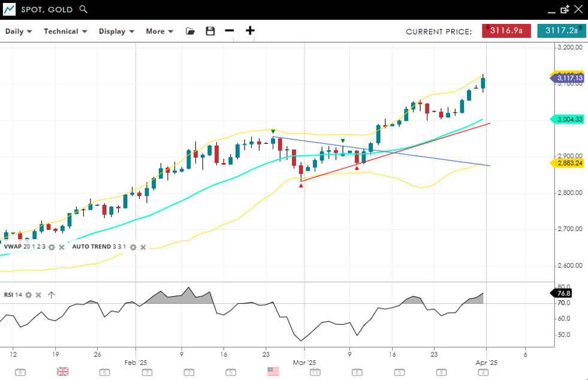Click the UK flag event marker on timeline
Screen dimensions: 588x380
coord(63,372)
